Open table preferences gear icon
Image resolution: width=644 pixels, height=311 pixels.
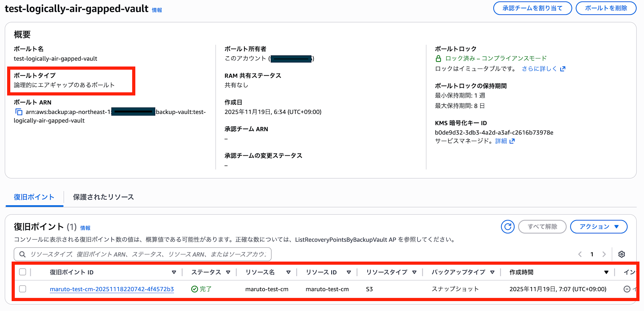point(621,254)
